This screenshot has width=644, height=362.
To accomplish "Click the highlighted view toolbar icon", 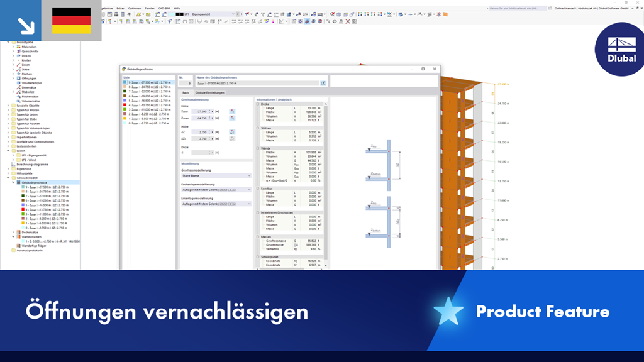I will pos(307,21).
